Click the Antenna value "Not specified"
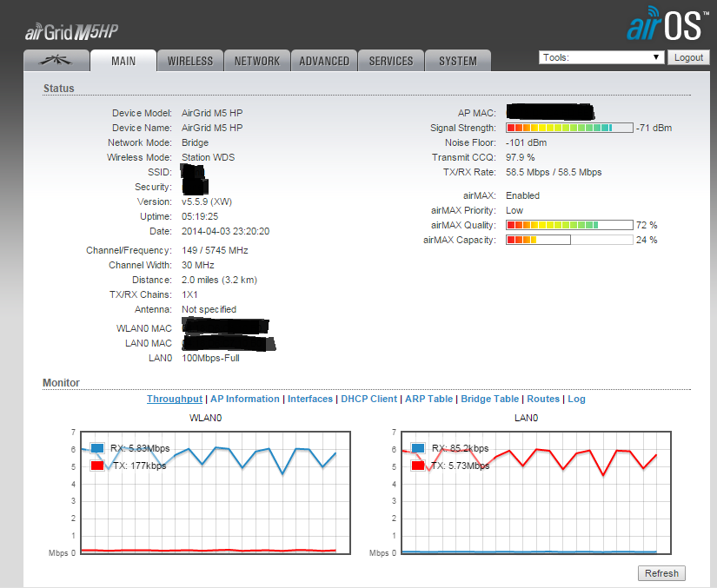The height and width of the screenshot is (588, 717). [x=209, y=309]
